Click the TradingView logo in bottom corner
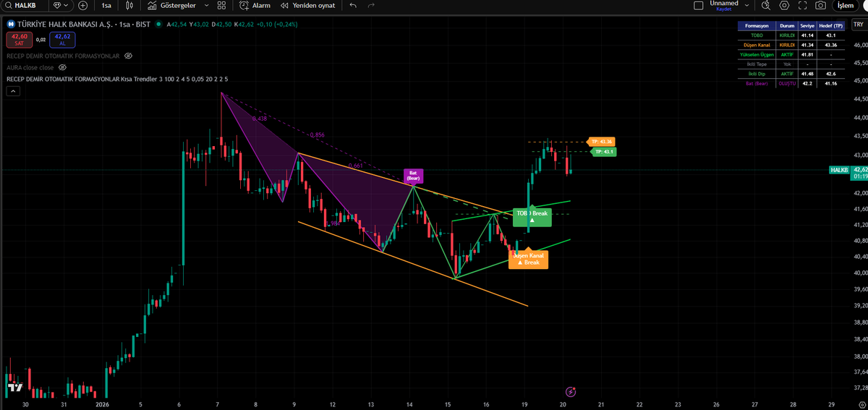 [14, 388]
